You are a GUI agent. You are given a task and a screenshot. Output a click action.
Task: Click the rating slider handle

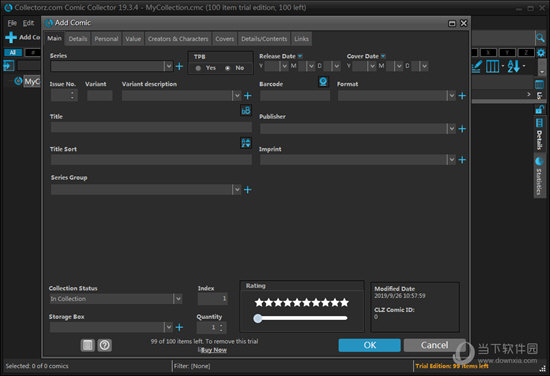coord(258,318)
